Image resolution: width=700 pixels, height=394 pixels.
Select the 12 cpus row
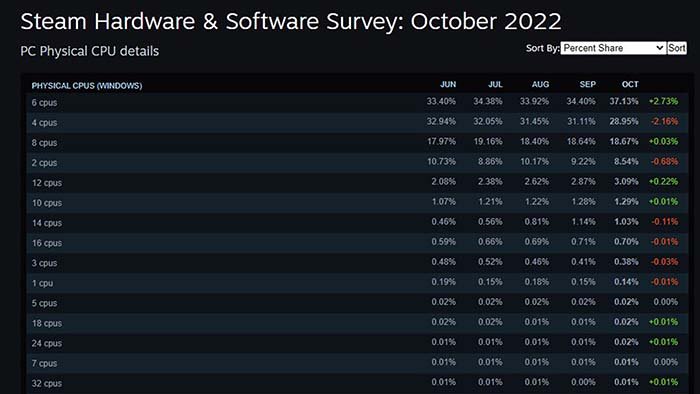pyautogui.click(x=357, y=182)
